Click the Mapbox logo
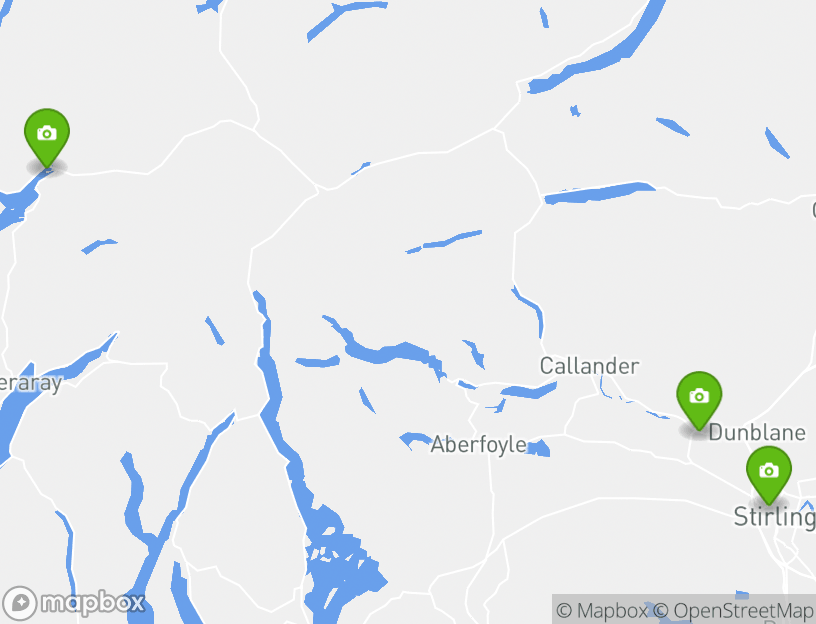816x624 pixels. pyautogui.click(x=73, y=604)
